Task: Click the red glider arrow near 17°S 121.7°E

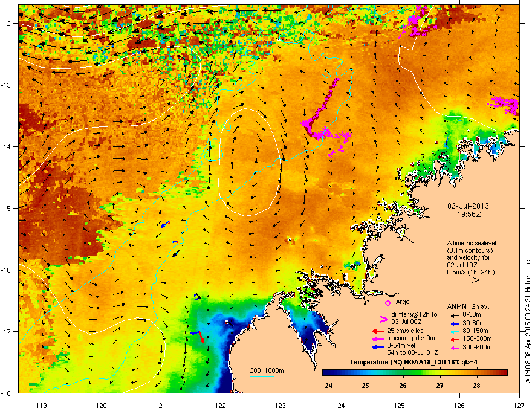Action: pos(201,338)
